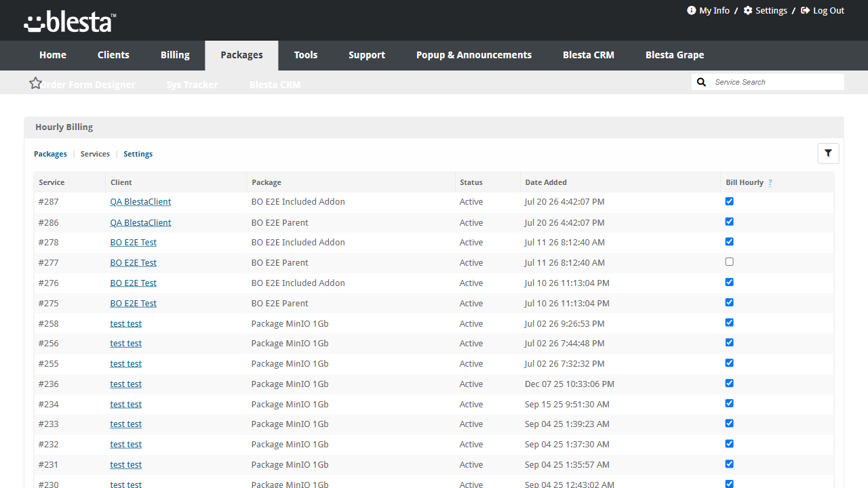Image resolution: width=868 pixels, height=488 pixels.
Task: Click the Service column header
Action: (x=52, y=182)
